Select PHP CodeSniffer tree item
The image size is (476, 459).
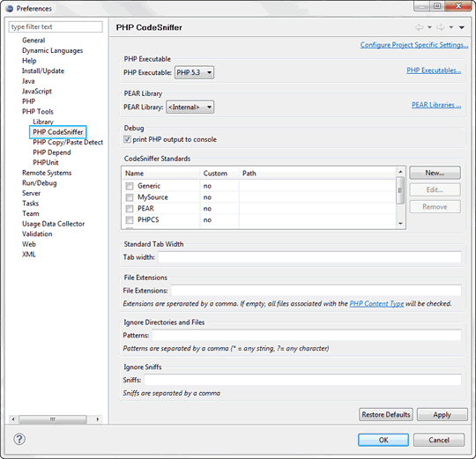(x=57, y=132)
